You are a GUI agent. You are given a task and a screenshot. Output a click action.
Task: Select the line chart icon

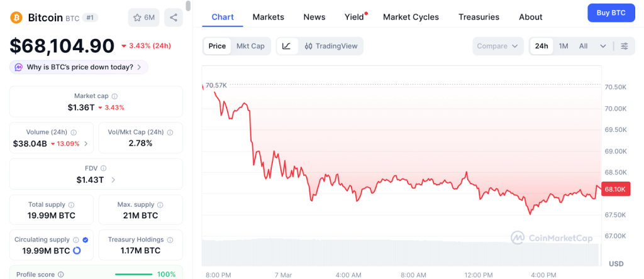[x=287, y=46]
